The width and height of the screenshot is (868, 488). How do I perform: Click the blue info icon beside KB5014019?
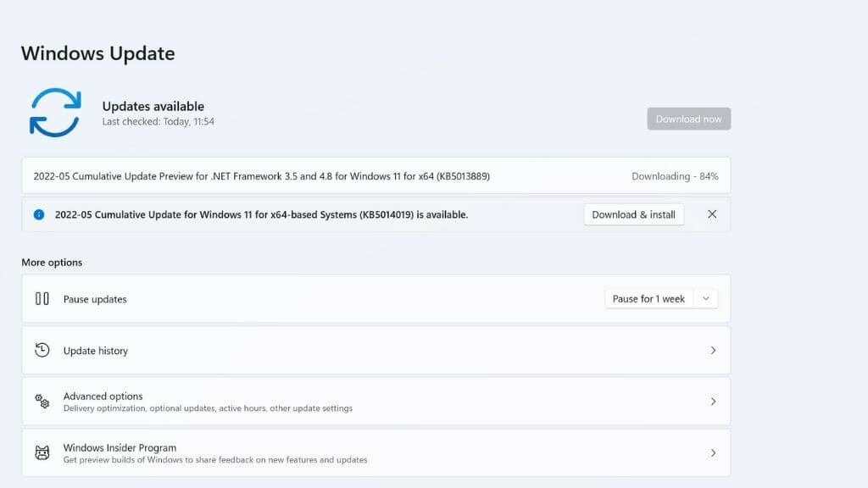39,214
